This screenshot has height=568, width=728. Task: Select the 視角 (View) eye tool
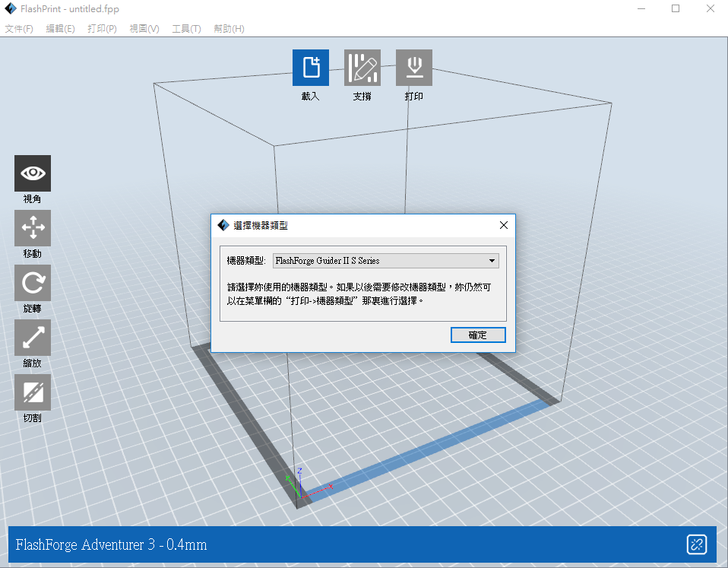33,173
